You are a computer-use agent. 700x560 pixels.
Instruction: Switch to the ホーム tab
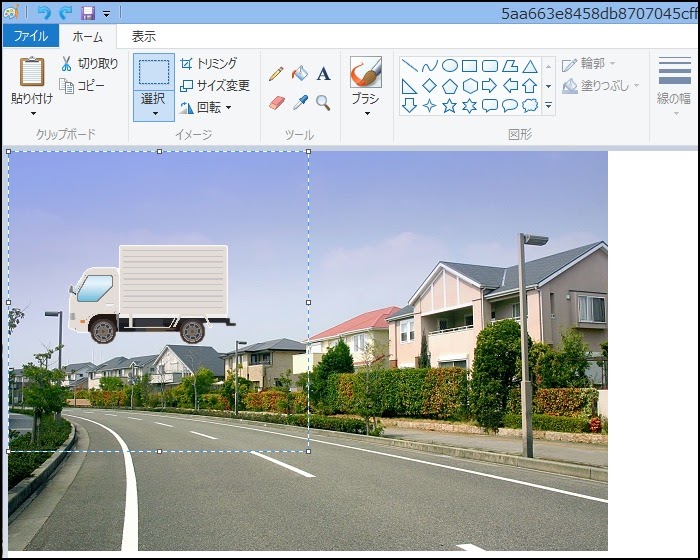tap(88, 37)
